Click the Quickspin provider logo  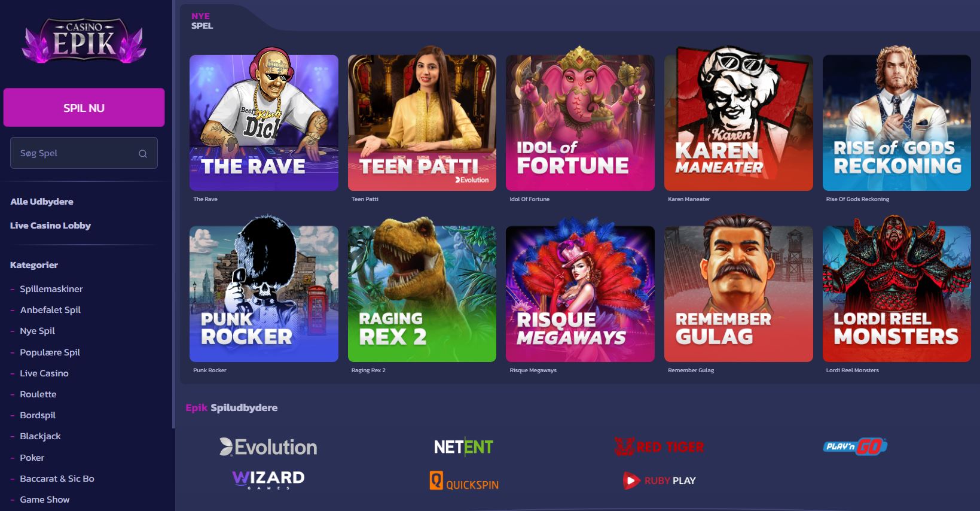pos(464,481)
